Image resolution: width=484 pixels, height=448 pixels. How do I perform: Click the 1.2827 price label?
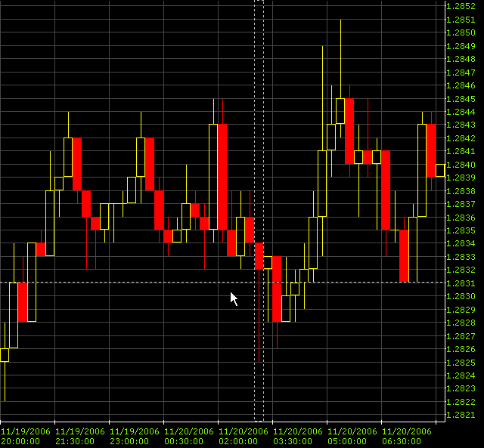click(x=461, y=336)
